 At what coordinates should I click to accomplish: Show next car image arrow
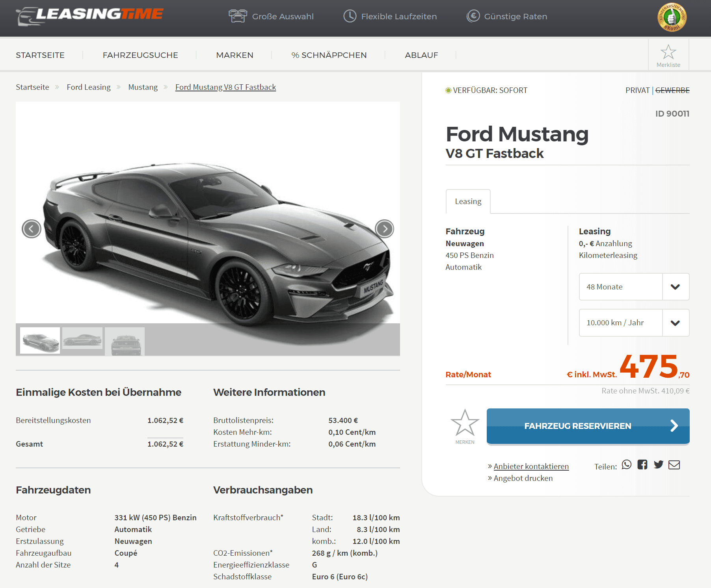point(385,229)
